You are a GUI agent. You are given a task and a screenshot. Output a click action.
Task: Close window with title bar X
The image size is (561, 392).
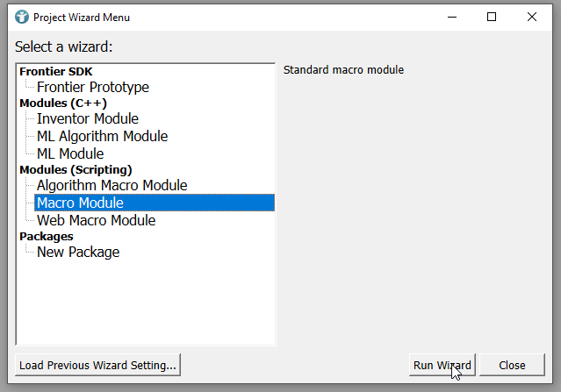click(x=532, y=17)
